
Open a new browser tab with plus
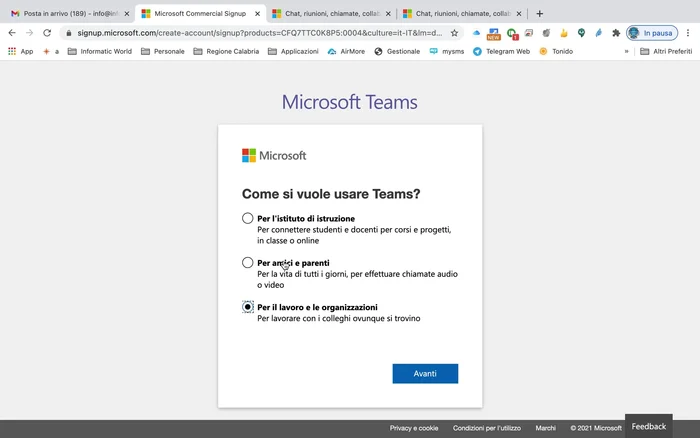[x=540, y=14]
